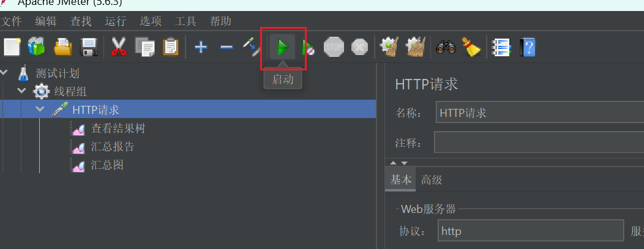Click the Save floppy disk icon
This screenshot has width=644, height=249.
[89, 47]
